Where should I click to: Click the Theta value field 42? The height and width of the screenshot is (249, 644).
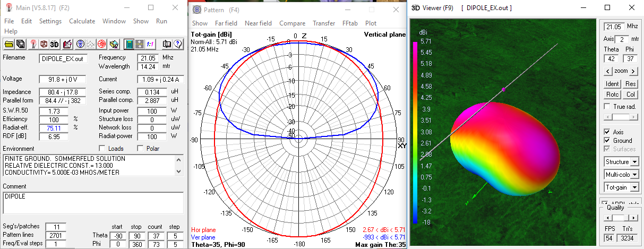point(612,58)
